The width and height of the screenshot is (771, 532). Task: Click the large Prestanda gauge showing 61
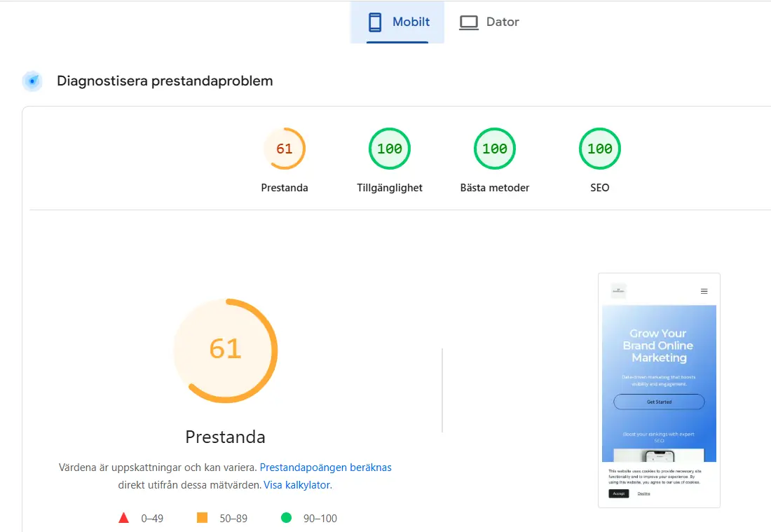(x=225, y=350)
